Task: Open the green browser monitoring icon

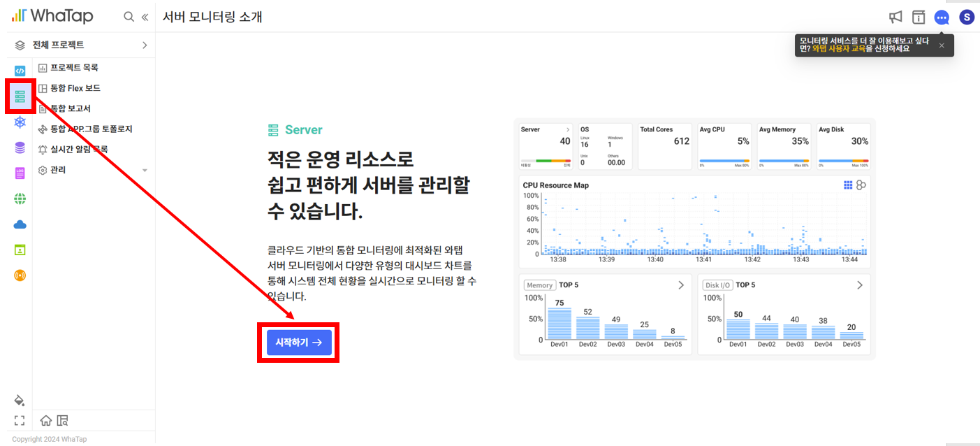Action: (x=20, y=250)
